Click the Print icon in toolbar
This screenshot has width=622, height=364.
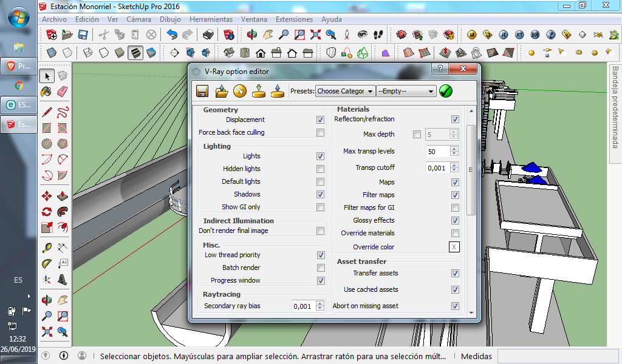[x=208, y=35]
